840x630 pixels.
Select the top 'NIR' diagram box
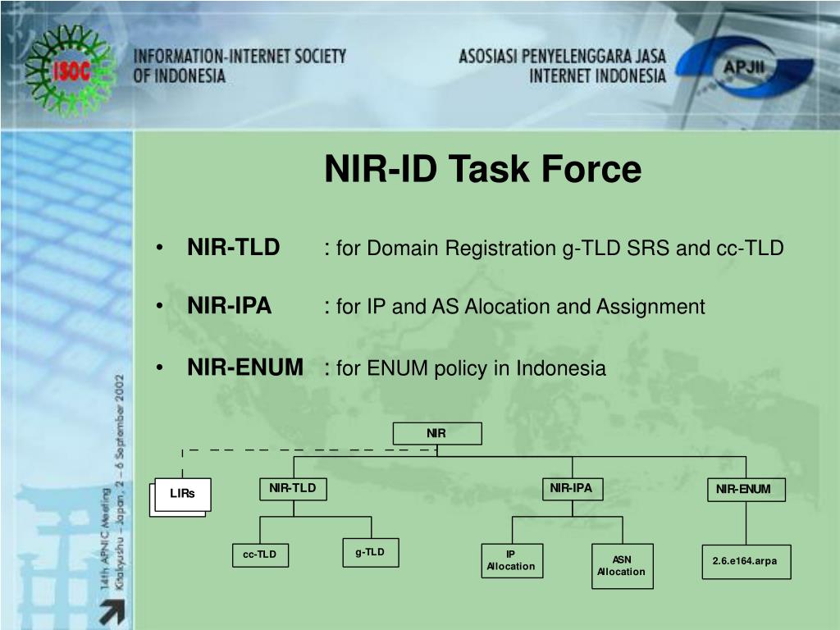coord(437,433)
